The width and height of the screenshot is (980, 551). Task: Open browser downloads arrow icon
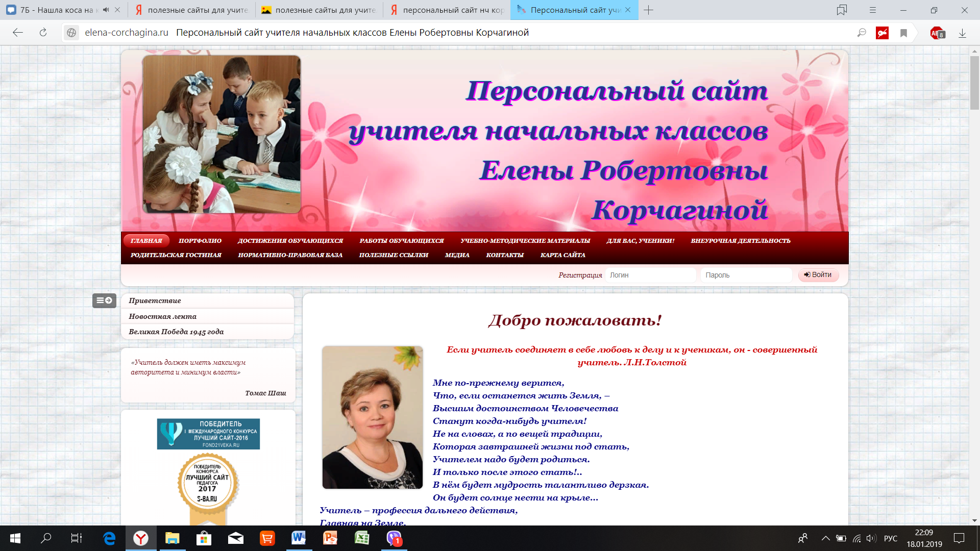click(x=962, y=33)
